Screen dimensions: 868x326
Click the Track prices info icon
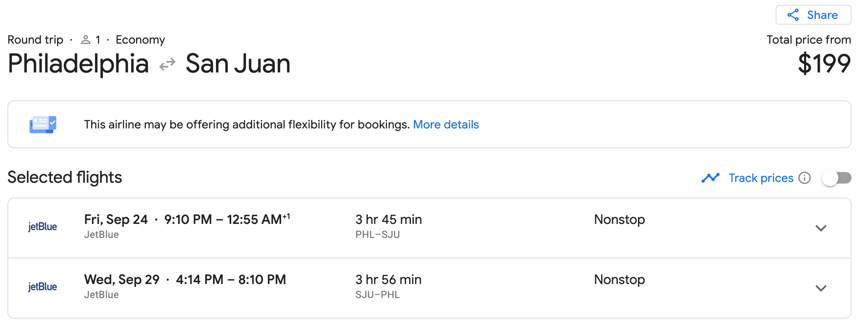click(804, 178)
